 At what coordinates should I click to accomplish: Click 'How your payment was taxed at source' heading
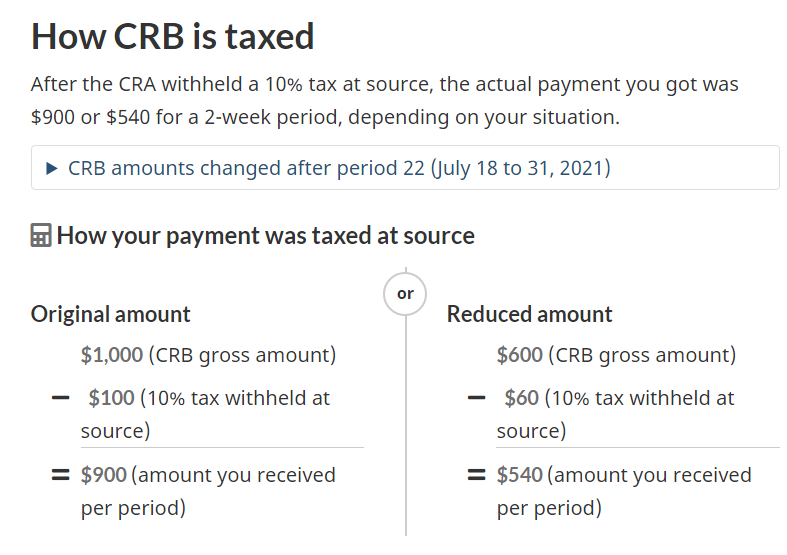click(x=266, y=235)
